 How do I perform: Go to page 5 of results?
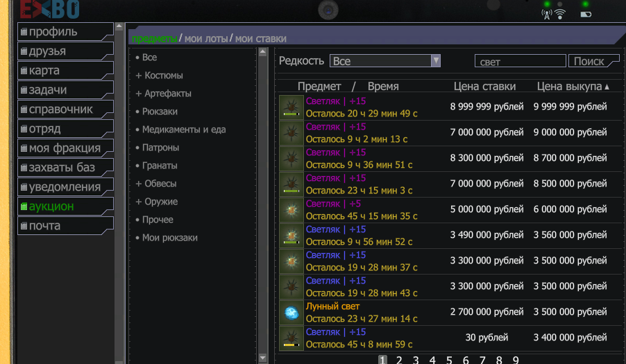click(449, 360)
